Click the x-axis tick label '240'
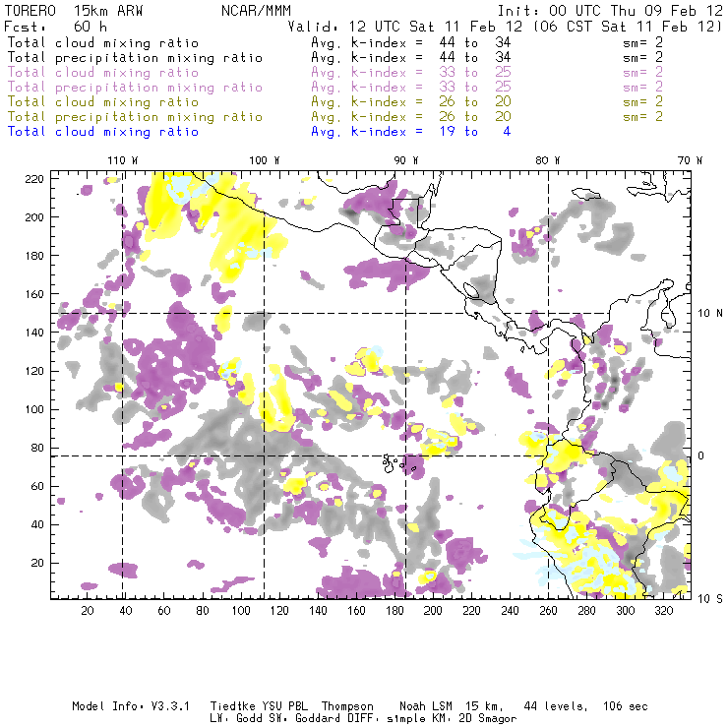The height and width of the screenshot is (728, 728). coord(510,611)
